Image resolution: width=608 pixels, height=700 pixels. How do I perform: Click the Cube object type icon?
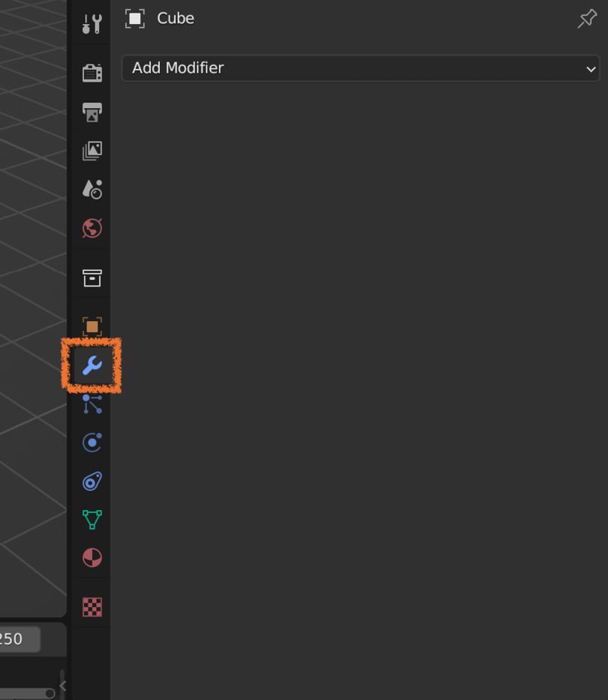coord(135,19)
